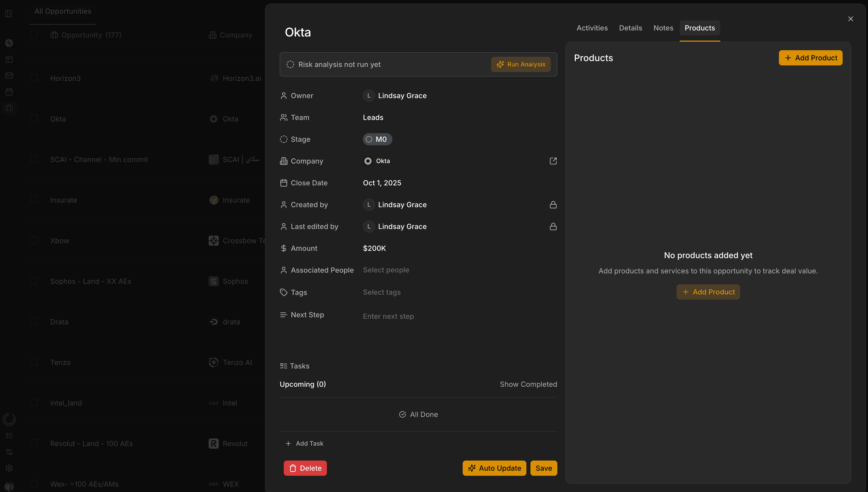Toggle the sidebar collapse icon at top-left
The image size is (868, 492).
coord(9,13)
